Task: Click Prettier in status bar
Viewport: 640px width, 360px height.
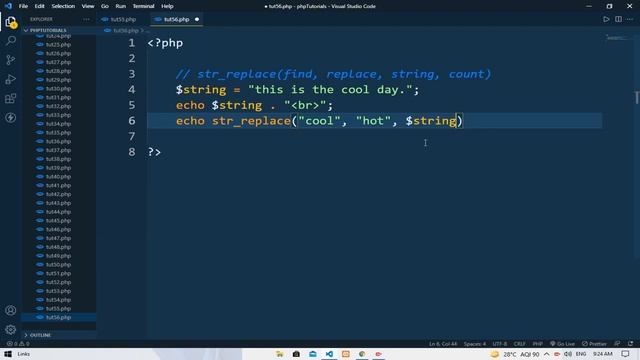Action: click(594, 344)
